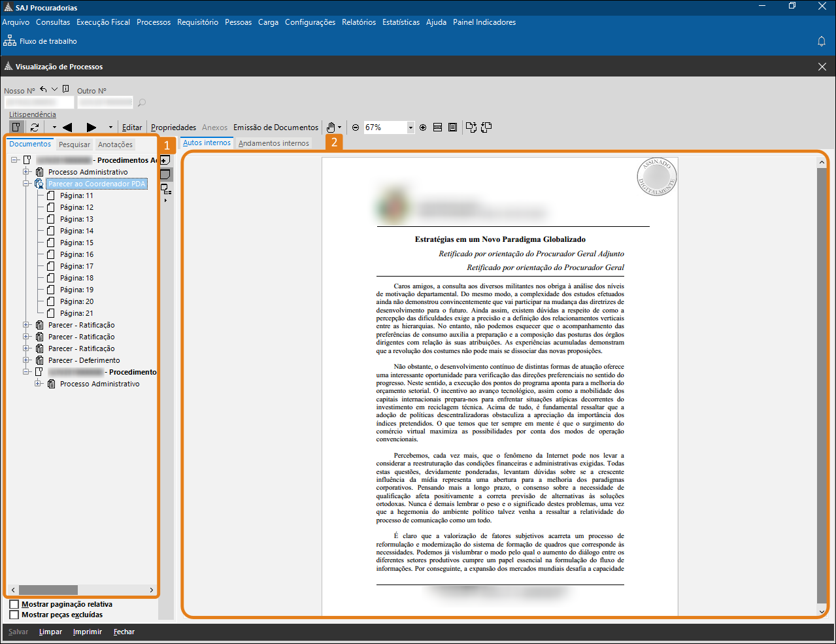This screenshot has height=644, width=836.
Task: Expand the first Parecer - Ratificação node
Action: pyautogui.click(x=27, y=325)
